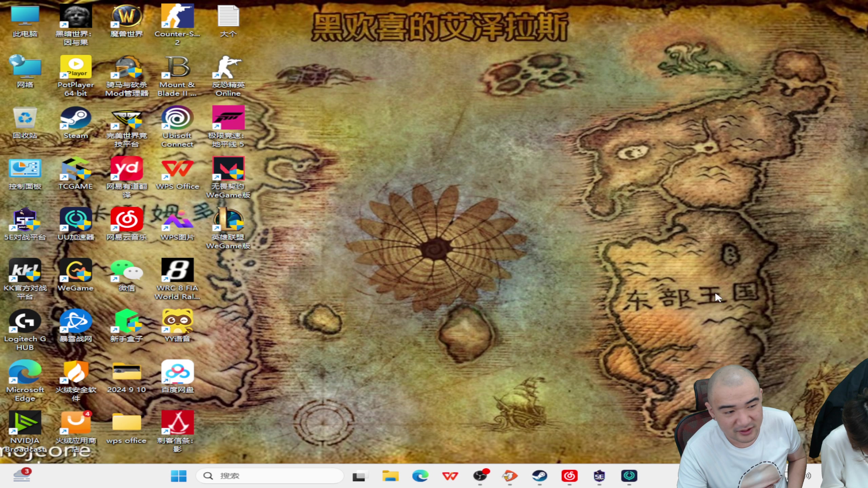The image size is (868, 488).
Task: Open Task View on the taskbar
Action: [x=360, y=476]
